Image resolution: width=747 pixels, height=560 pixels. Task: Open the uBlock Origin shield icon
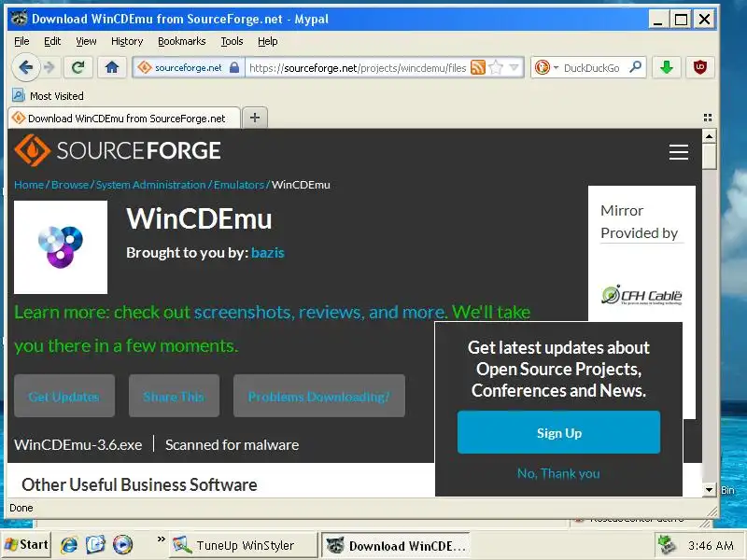(699, 67)
